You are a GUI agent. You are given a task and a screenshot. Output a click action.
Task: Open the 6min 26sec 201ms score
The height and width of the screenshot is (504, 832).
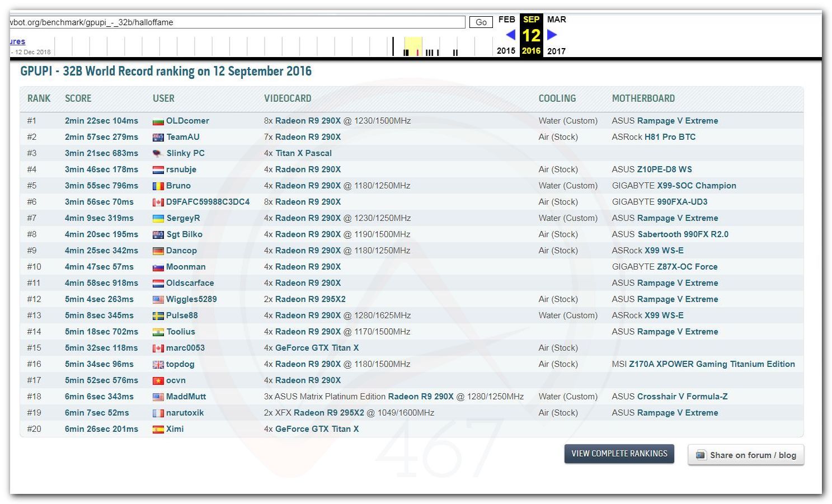coord(101,429)
